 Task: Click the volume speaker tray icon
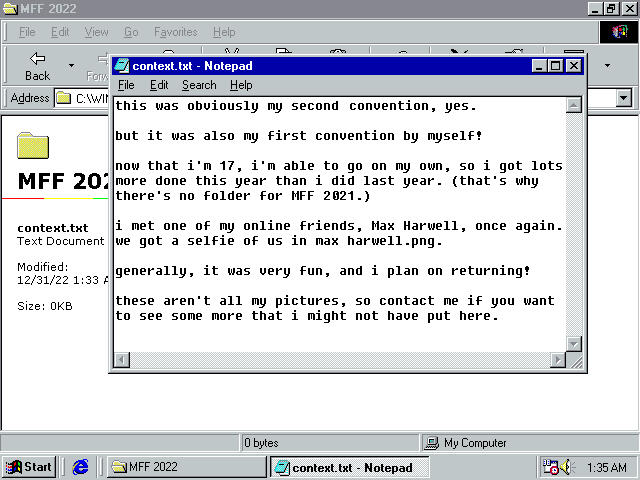point(567,467)
